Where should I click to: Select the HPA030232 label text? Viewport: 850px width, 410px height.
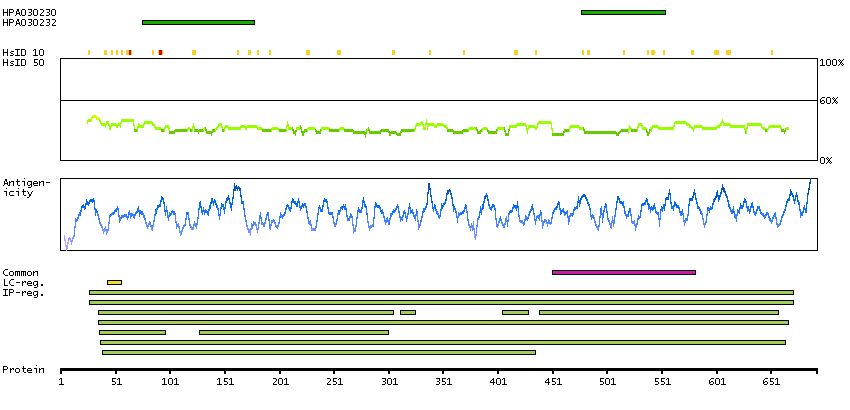[x=29, y=21]
